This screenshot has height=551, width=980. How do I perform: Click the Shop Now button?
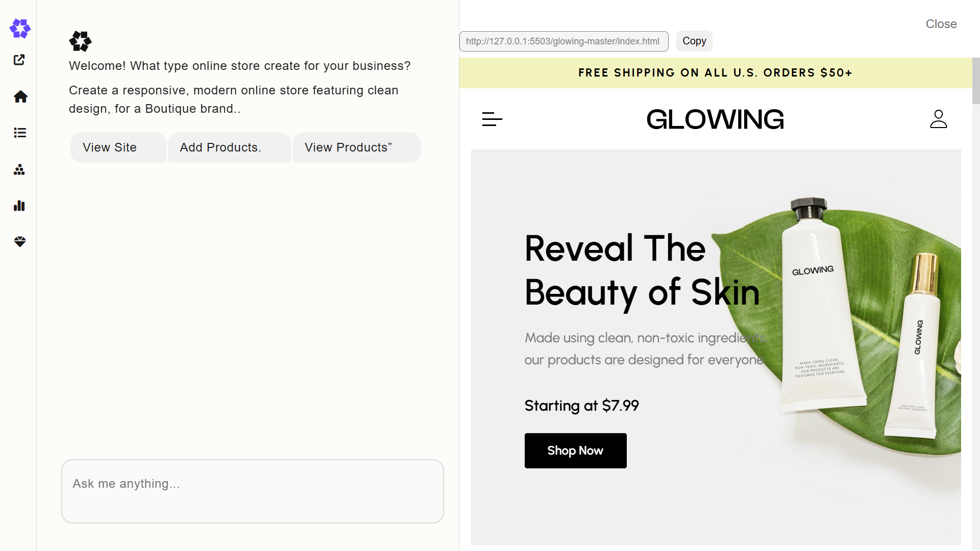pos(575,450)
